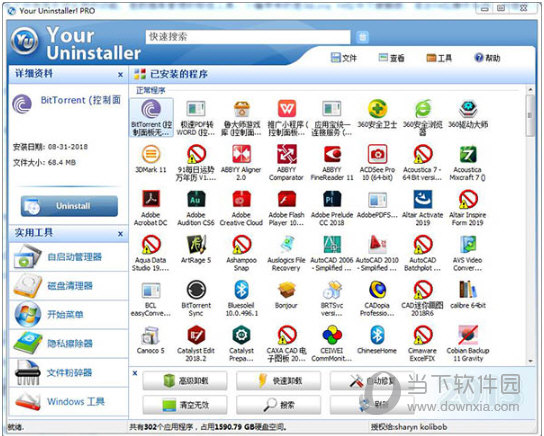Click the search button beside 快速搜索 field

pos(363,37)
